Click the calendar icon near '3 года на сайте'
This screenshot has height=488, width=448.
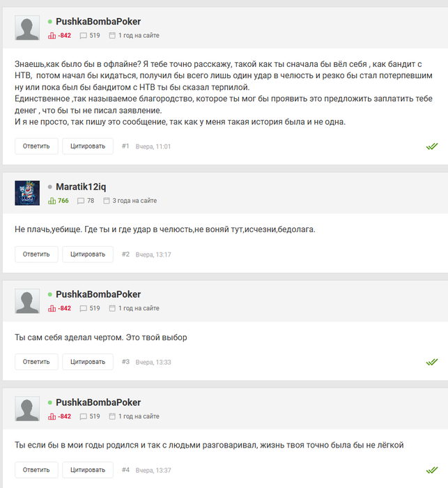107,201
